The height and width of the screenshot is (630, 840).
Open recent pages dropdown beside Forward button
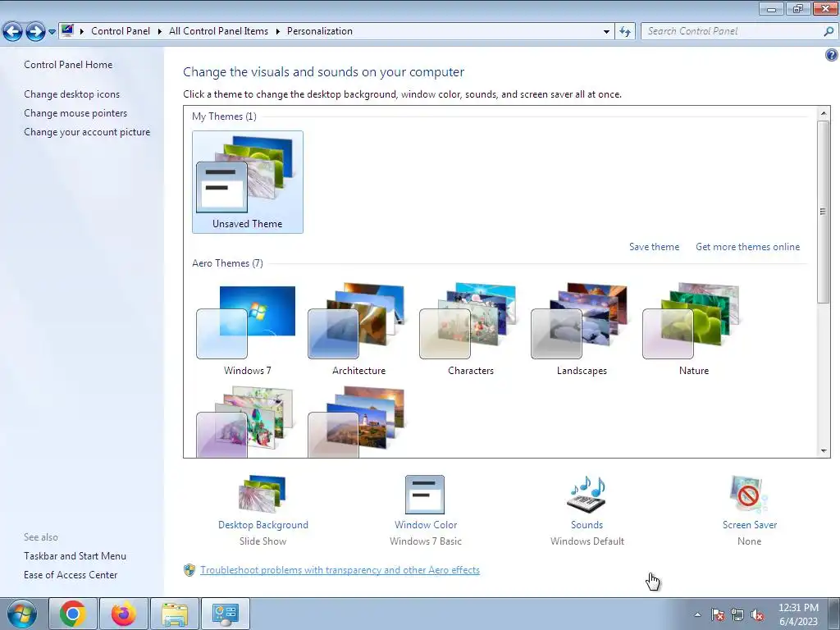click(52, 32)
